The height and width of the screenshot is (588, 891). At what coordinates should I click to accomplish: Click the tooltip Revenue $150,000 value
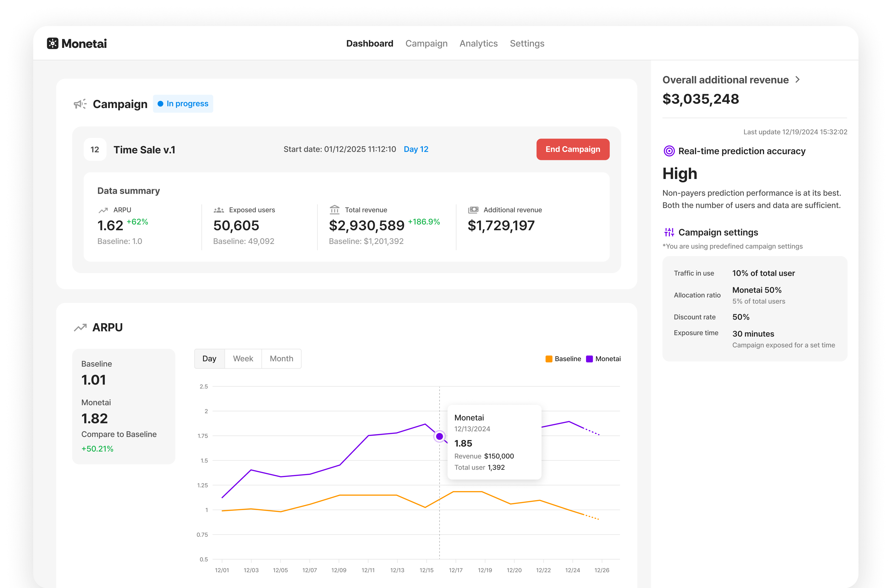(499, 456)
